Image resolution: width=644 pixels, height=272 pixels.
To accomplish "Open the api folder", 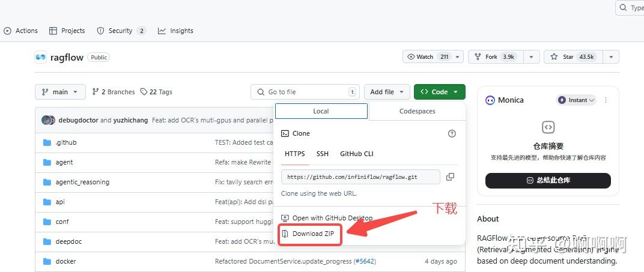I will [x=60, y=202].
